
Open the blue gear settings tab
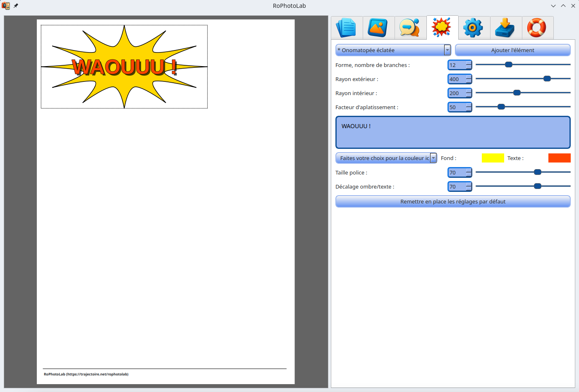(474, 28)
